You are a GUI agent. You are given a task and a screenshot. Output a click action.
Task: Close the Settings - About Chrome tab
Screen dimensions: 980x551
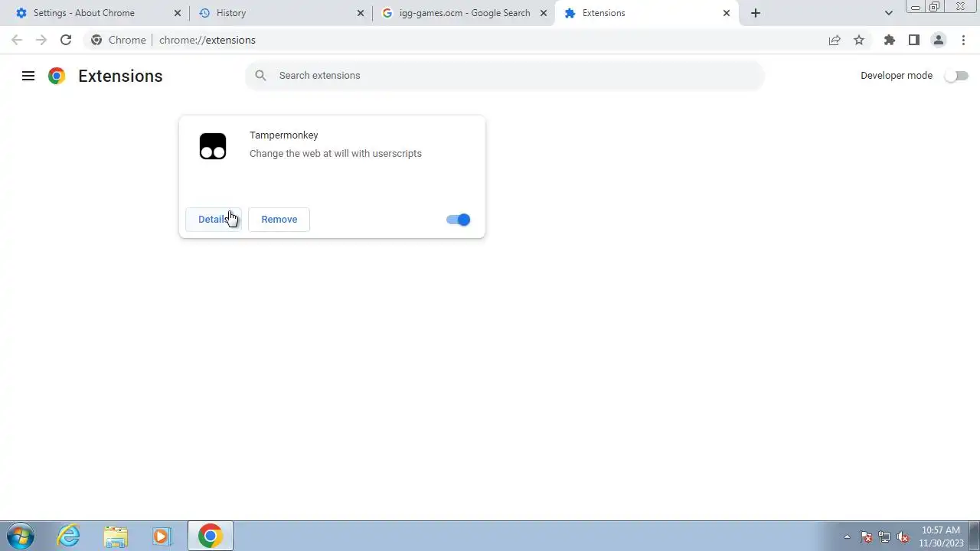(178, 13)
